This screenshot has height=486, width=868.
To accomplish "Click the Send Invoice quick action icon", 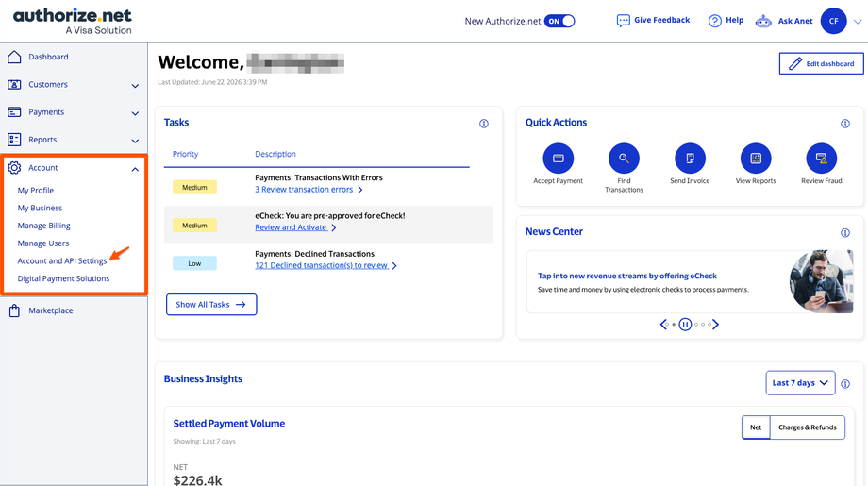I will (690, 159).
